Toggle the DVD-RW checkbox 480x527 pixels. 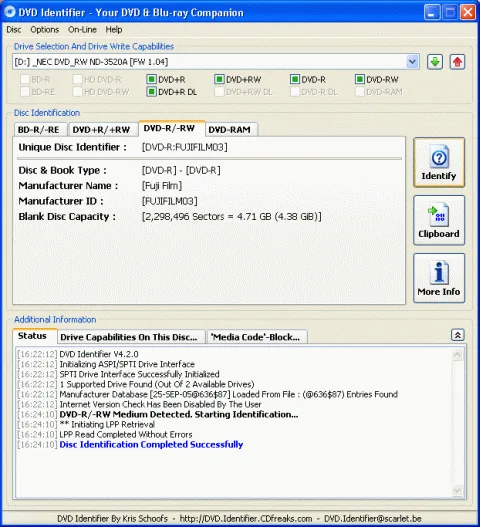(360, 79)
